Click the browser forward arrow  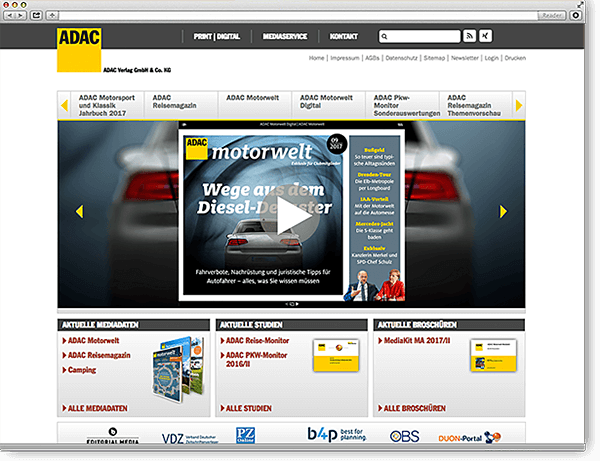point(21,15)
